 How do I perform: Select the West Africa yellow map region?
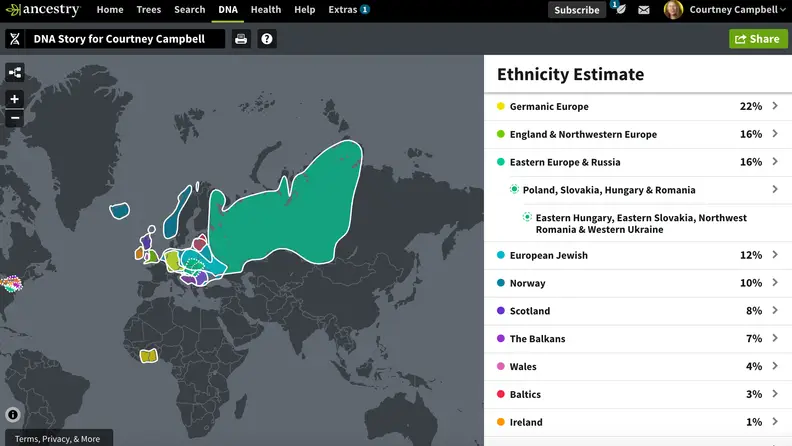point(148,356)
